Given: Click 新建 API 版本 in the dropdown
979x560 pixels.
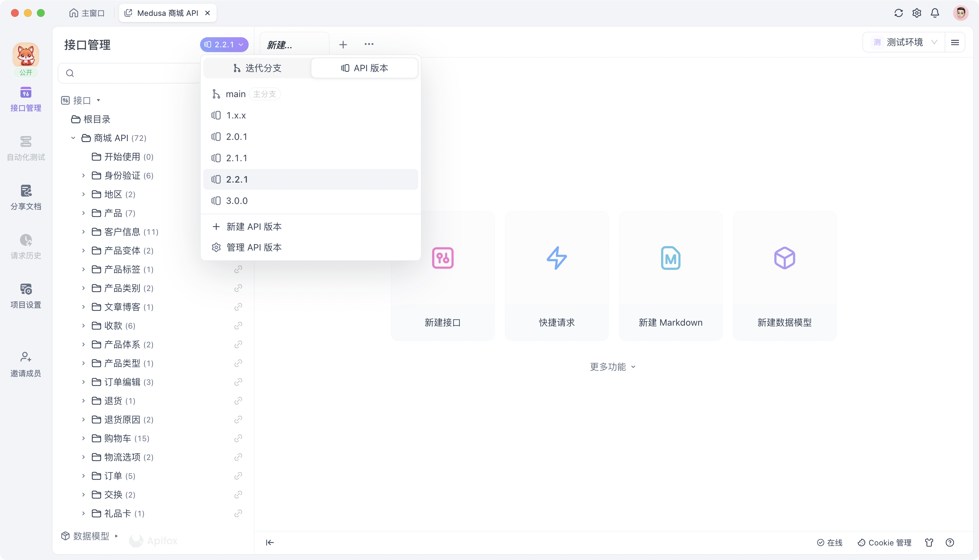Looking at the screenshot, I should 254,227.
